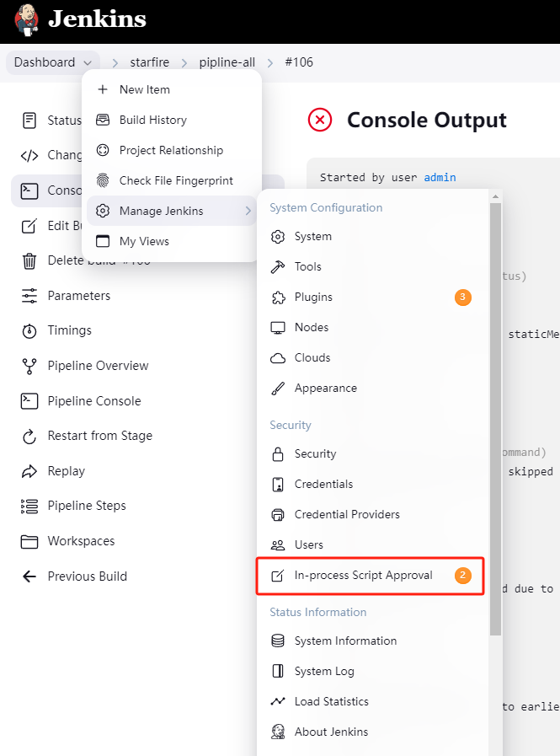Open Credentials via its icon

(x=278, y=485)
